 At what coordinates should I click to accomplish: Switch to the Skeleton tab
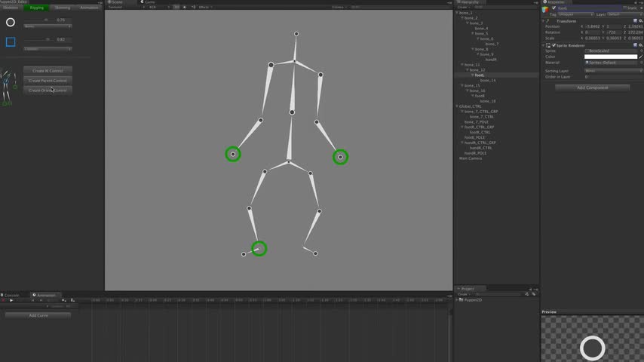(x=11, y=8)
